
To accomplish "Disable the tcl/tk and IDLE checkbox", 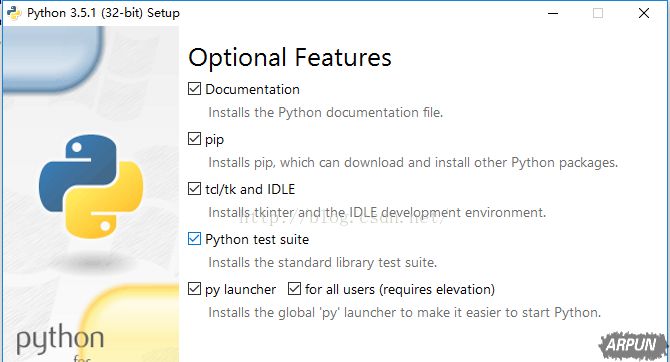I will (x=194, y=189).
